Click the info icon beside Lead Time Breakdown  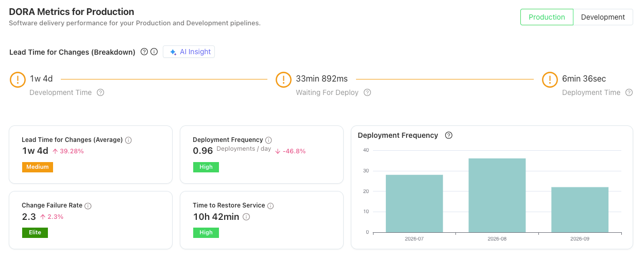(x=154, y=52)
